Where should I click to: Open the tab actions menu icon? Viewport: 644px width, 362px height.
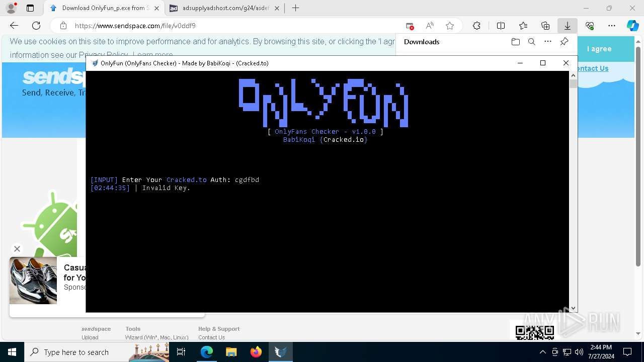click(x=30, y=8)
